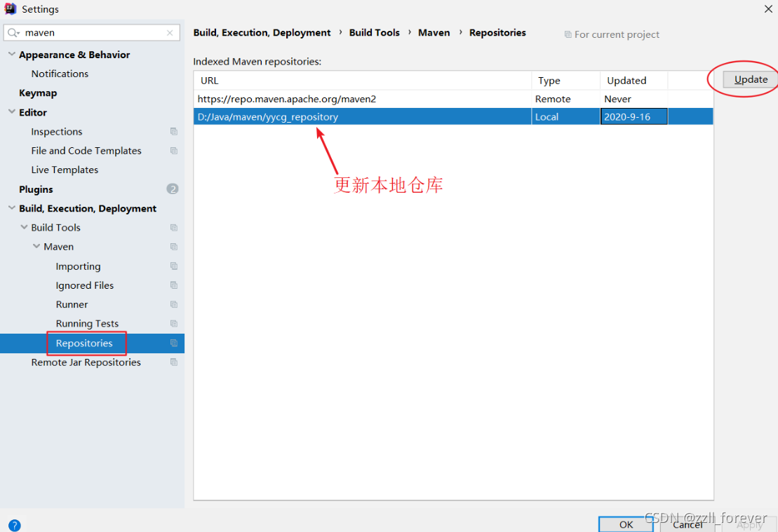The height and width of the screenshot is (532, 778).
Task: Click project-level icon next to Running Tests
Action: click(174, 324)
